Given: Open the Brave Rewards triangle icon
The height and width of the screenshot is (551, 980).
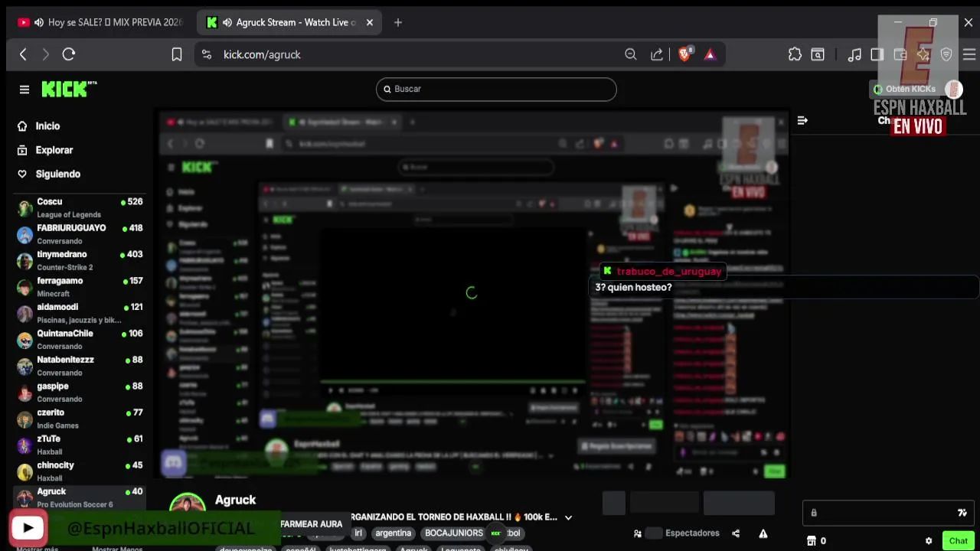Looking at the screenshot, I should click(x=710, y=54).
